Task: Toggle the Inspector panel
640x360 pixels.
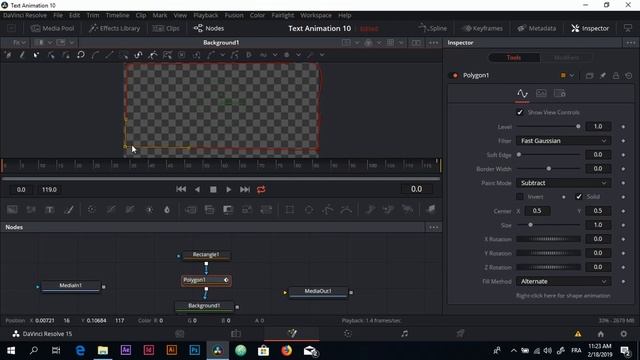Action: click(x=590, y=28)
